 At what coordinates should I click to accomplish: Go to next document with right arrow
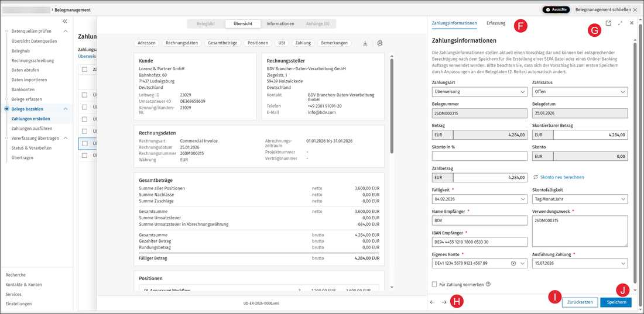pos(444,302)
